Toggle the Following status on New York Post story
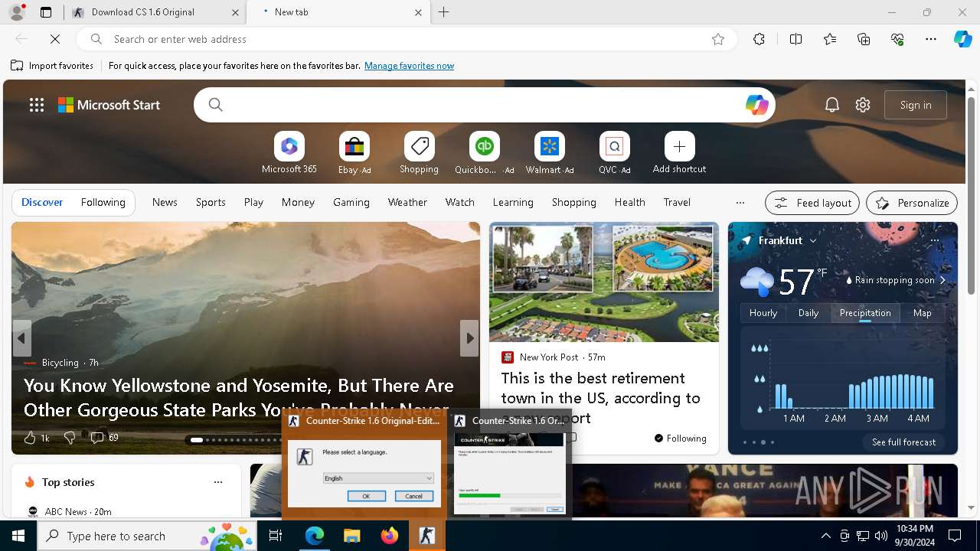 (680, 439)
